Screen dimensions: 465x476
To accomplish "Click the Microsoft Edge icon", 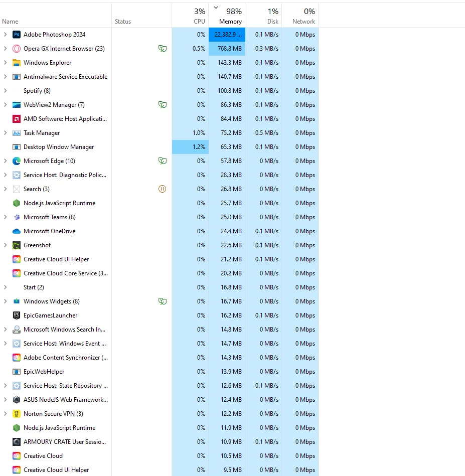I will pyautogui.click(x=17, y=161).
